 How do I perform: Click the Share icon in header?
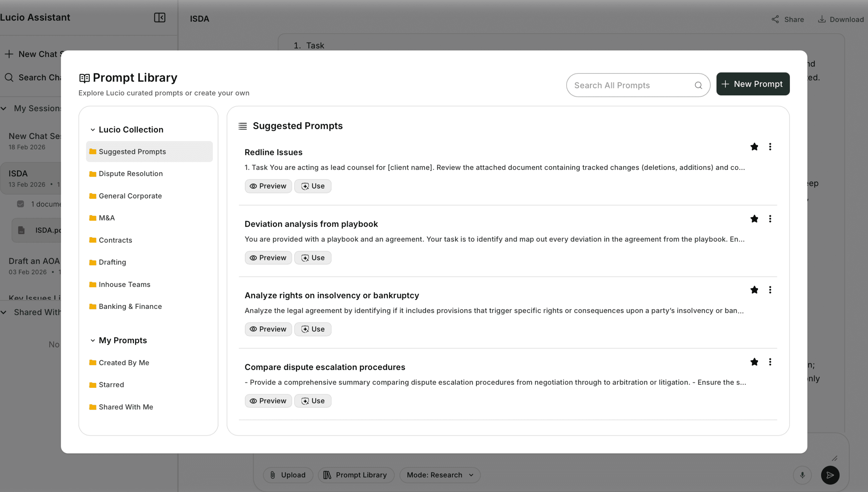(x=775, y=19)
